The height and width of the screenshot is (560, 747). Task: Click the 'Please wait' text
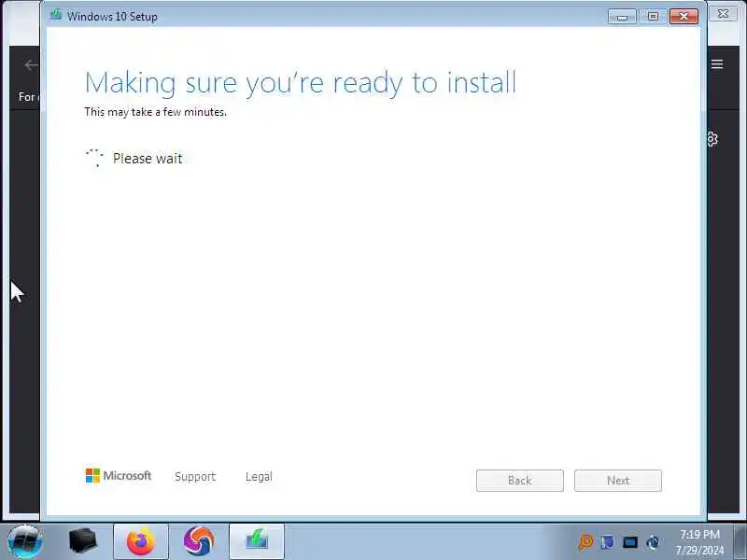(148, 158)
